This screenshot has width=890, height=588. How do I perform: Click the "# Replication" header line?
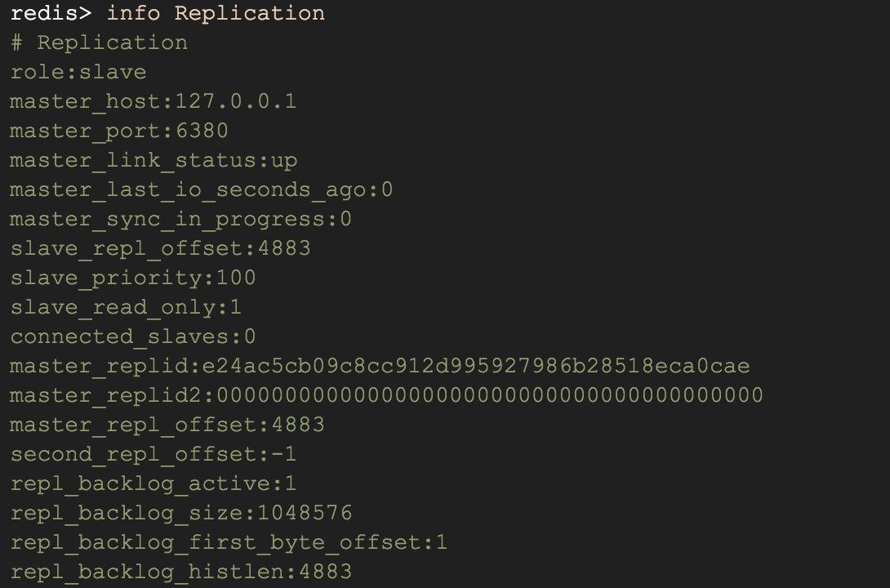click(99, 42)
